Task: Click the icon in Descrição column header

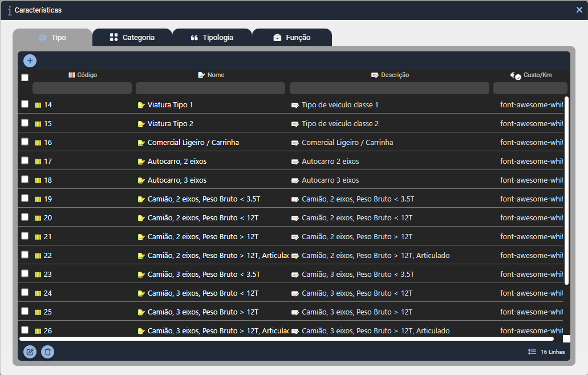Action: point(375,75)
